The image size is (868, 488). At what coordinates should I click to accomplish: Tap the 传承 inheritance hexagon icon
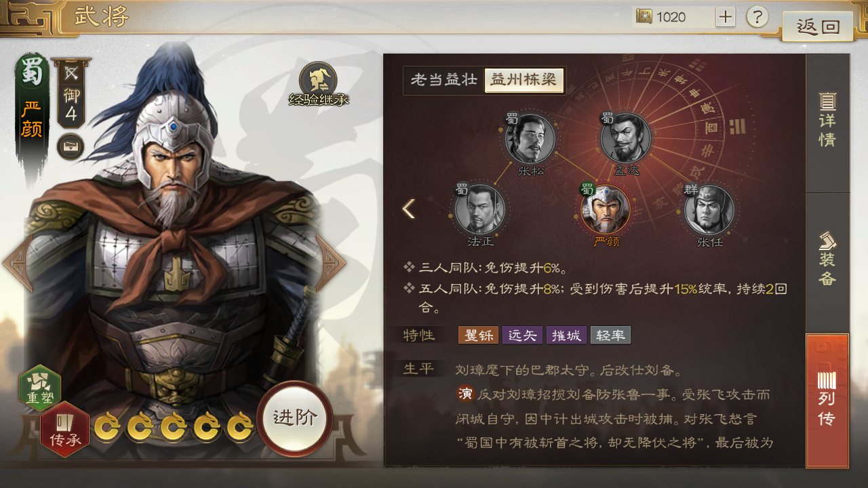(65, 429)
